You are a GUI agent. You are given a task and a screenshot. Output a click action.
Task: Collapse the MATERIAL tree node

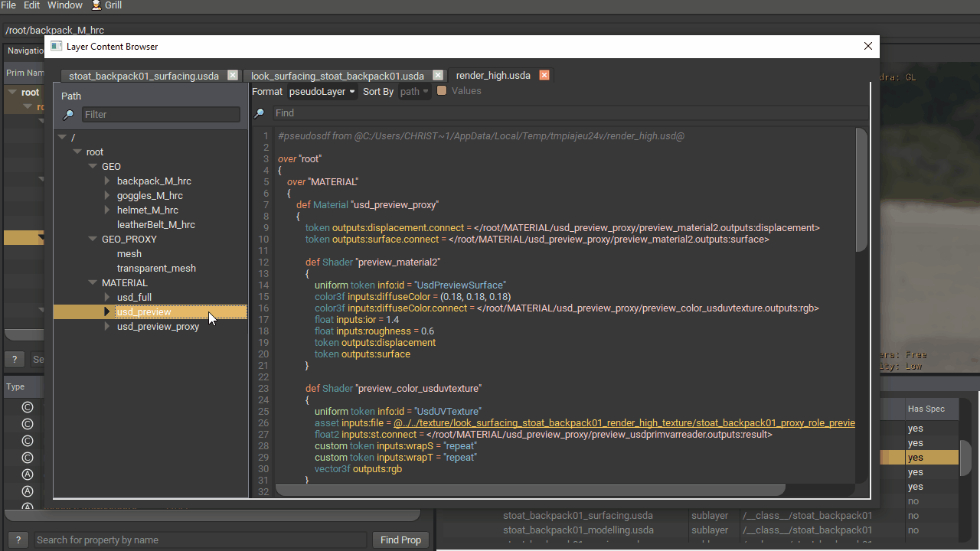tap(93, 283)
